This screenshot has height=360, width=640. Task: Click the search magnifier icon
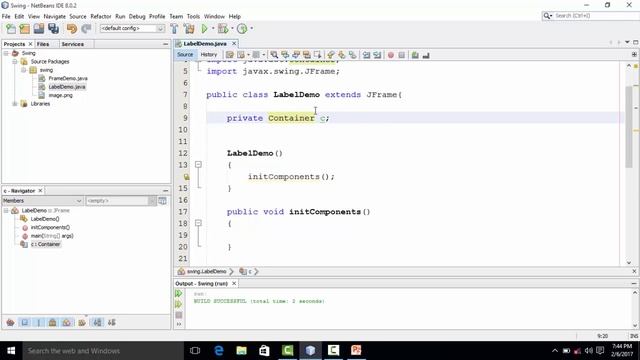click(547, 16)
